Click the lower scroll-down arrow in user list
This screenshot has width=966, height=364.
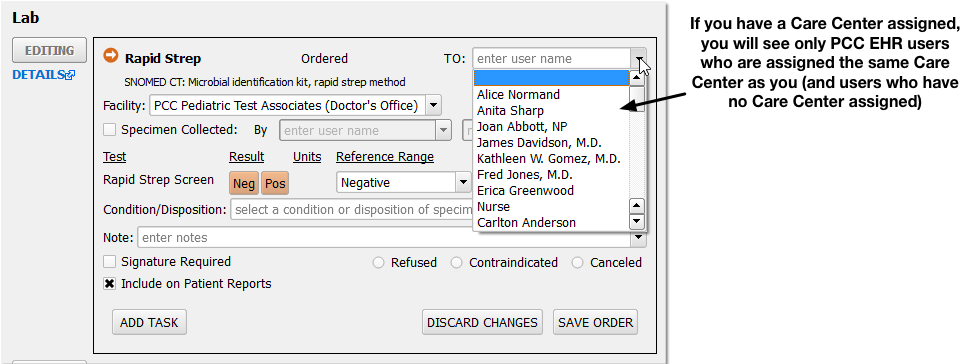pyautogui.click(x=636, y=222)
